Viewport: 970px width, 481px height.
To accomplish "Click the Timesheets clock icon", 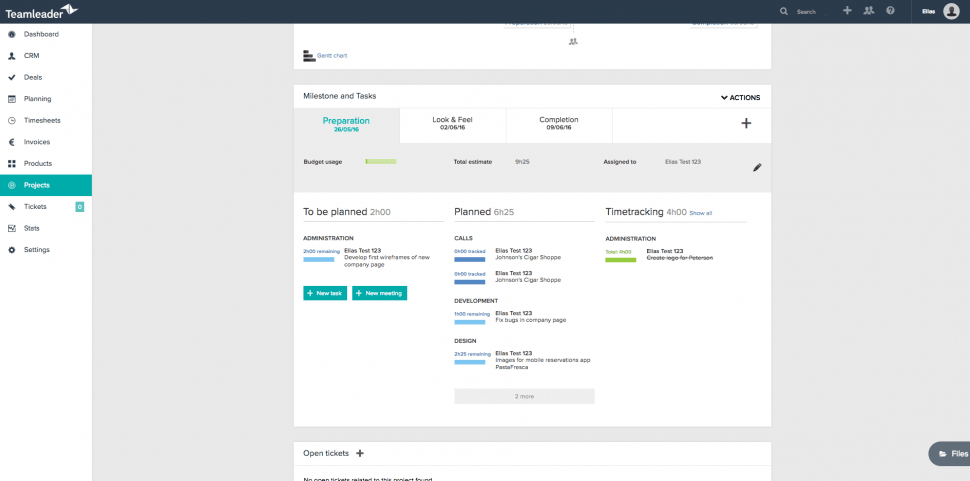I will tap(11, 121).
